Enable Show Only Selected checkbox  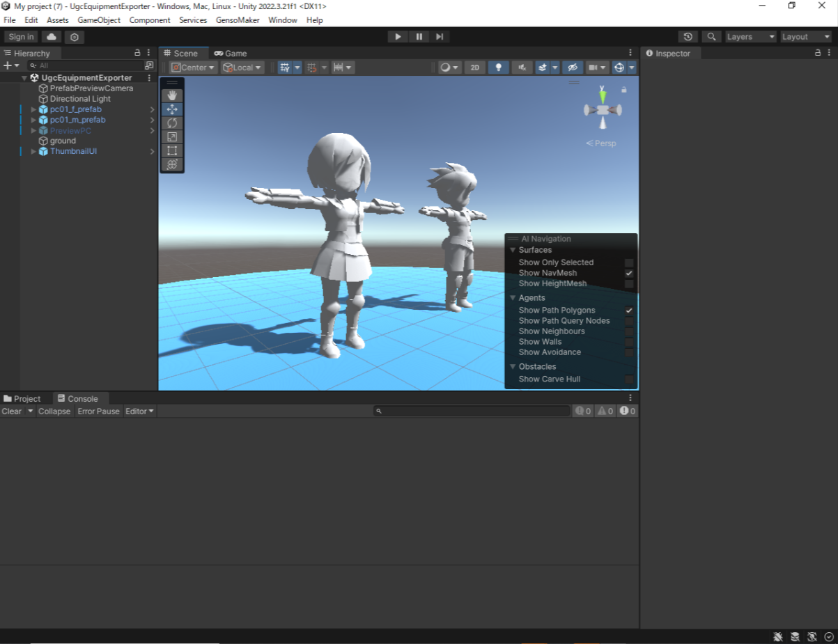pos(629,262)
